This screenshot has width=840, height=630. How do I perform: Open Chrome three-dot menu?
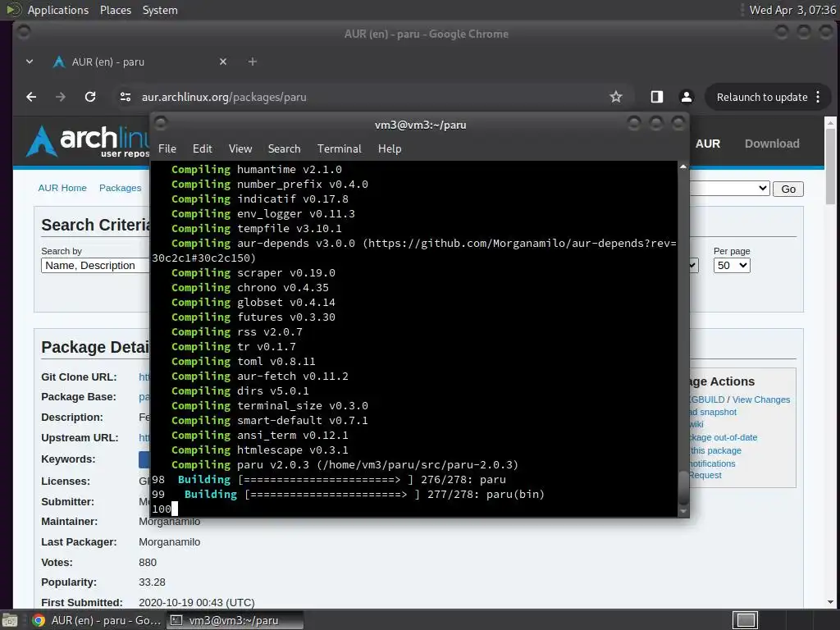818,97
